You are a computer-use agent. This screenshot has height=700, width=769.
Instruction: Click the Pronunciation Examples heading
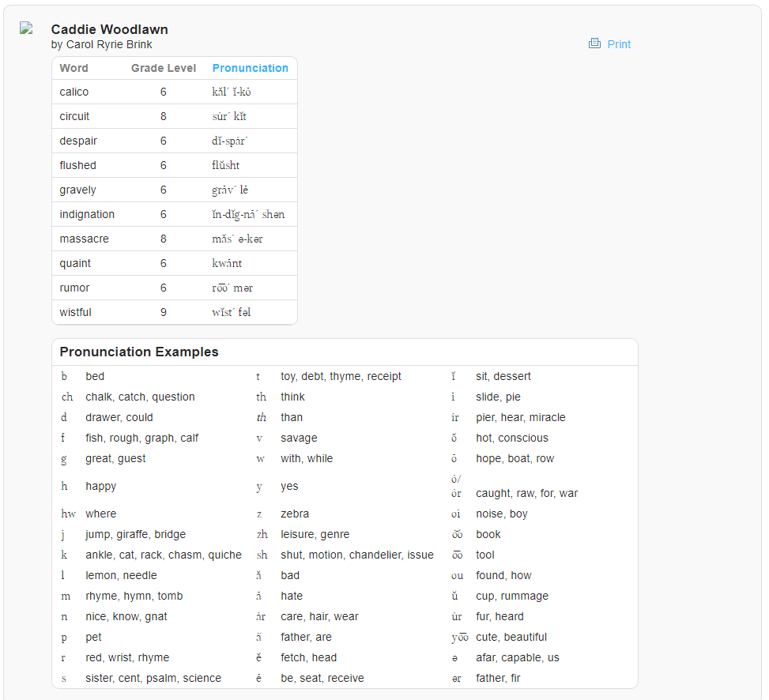tap(139, 352)
